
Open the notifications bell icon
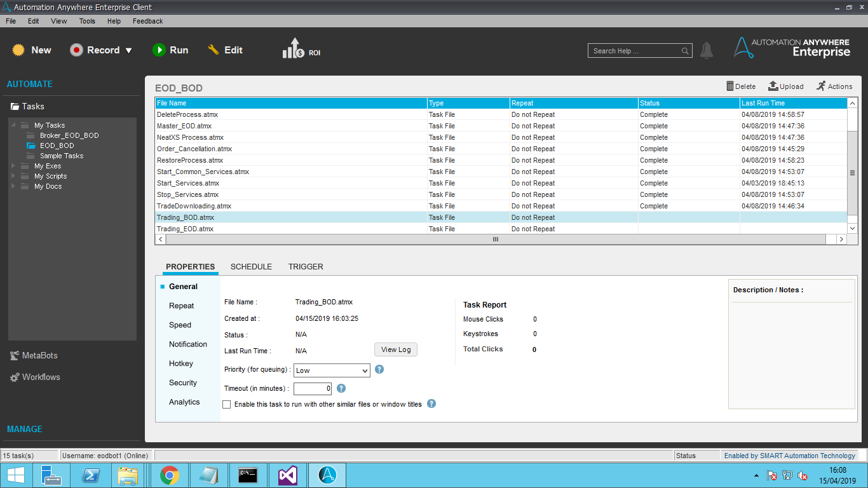(707, 51)
